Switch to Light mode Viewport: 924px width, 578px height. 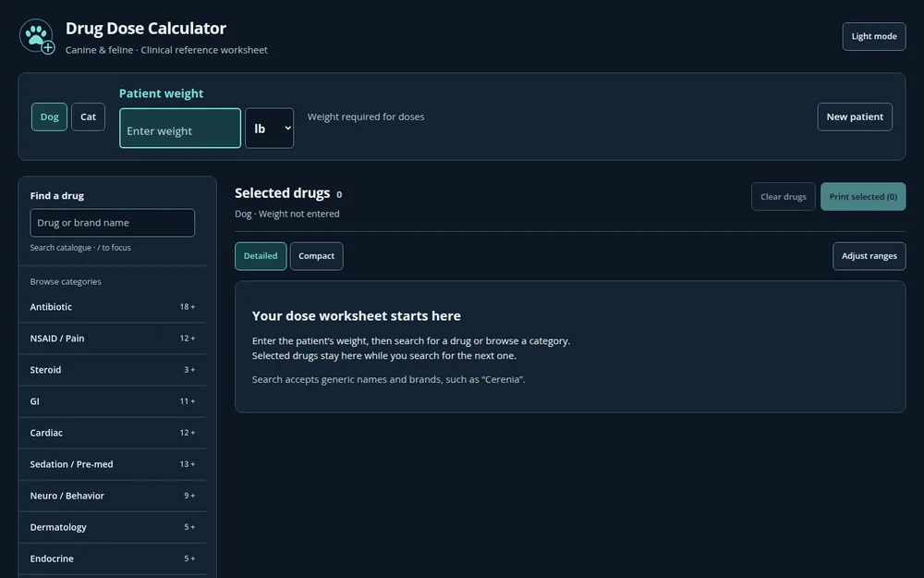(x=873, y=37)
